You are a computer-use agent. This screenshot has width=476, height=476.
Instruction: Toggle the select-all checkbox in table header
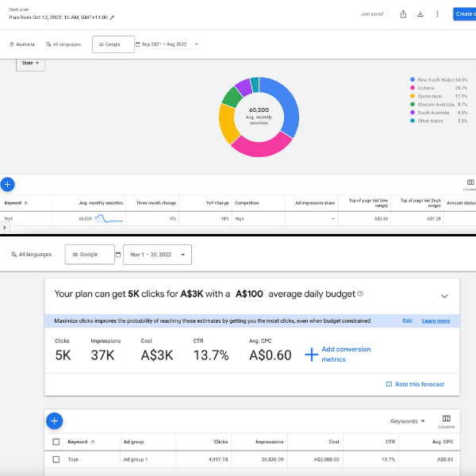point(56,442)
